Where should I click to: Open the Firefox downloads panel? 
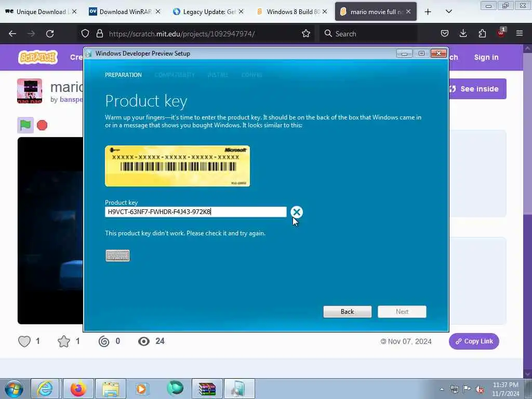click(x=463, y=34)
